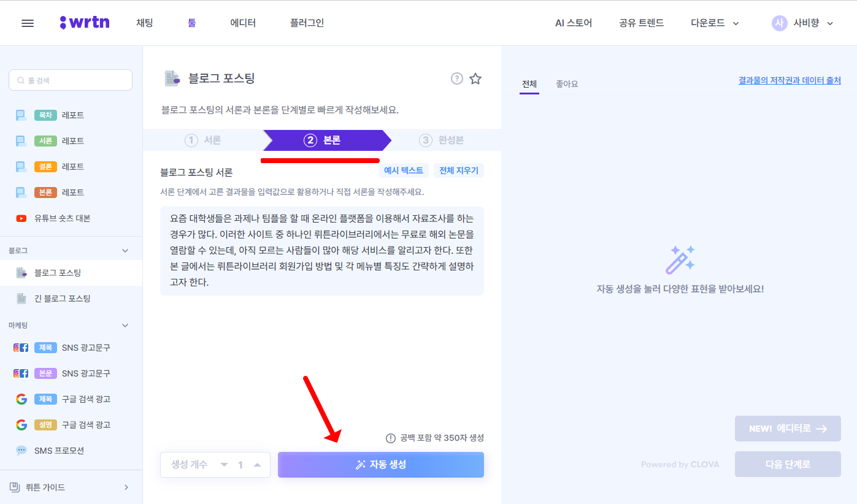
Task: Open the hamburger menu
Action: pos(27,23)
